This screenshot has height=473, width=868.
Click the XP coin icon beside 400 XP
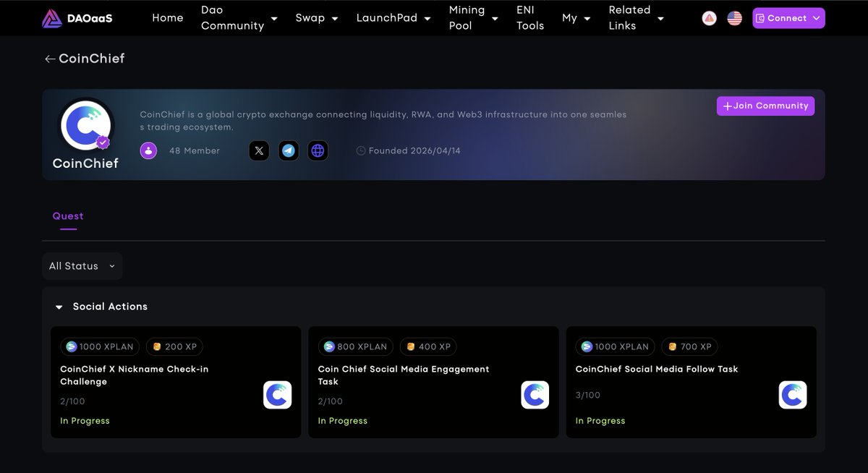coord(411,346)
